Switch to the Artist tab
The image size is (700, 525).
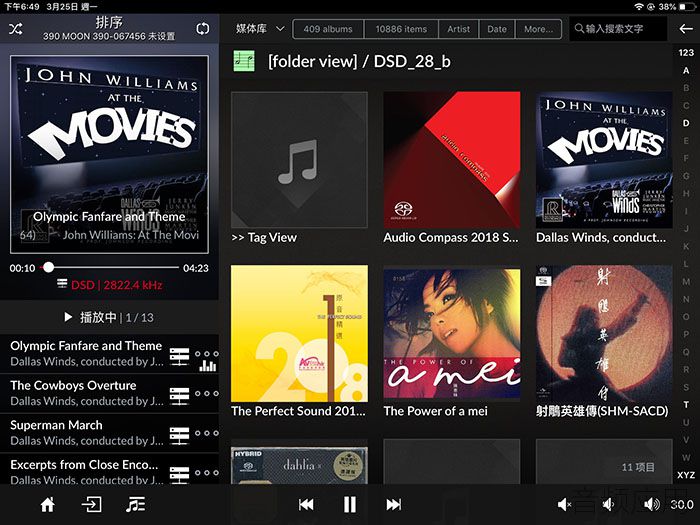tap(458, 29)
